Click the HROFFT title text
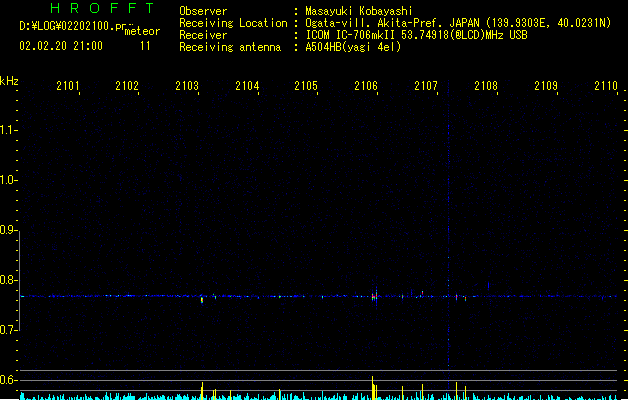The width and height of the screenshot is (629, 400). pyautogui.click(x=102, y=8)
